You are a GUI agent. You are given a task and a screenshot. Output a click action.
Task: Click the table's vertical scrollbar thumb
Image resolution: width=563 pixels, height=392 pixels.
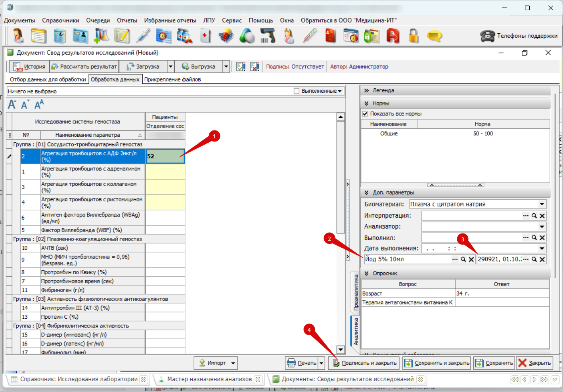coord(341,177)
